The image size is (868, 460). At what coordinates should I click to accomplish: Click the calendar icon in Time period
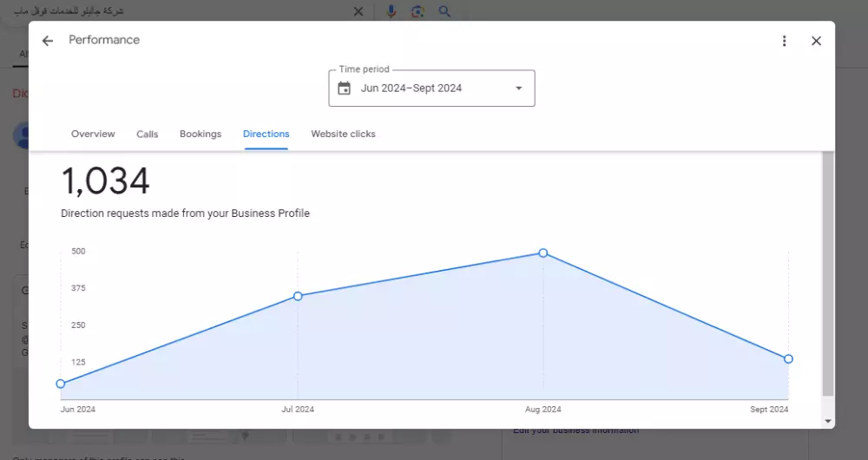pos(344,88)
